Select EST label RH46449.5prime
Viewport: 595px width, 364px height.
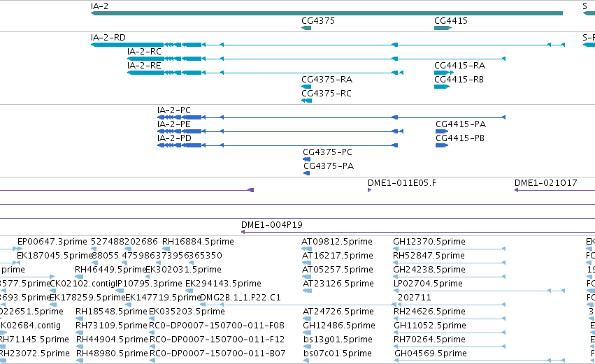110,270
